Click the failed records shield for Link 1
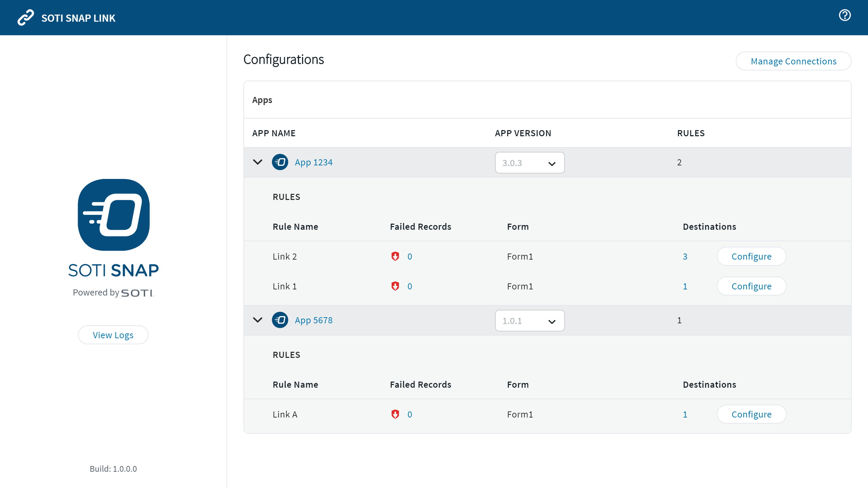 tap(395, 286)
